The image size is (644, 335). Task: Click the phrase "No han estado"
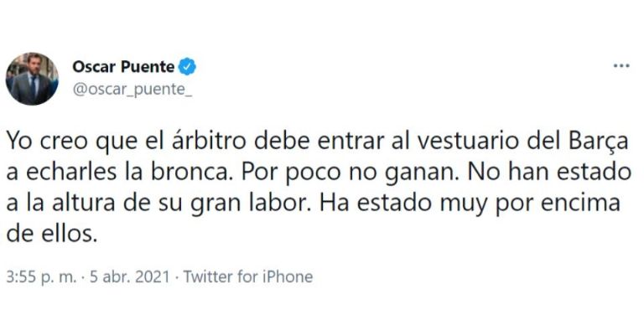(524, 173)
